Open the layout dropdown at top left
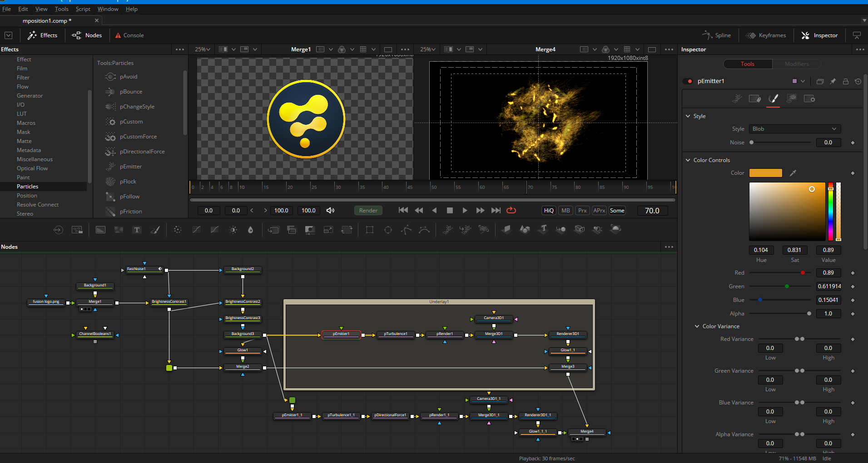The width and height of the screenshot is (868, 463). [x=9, y=35]
